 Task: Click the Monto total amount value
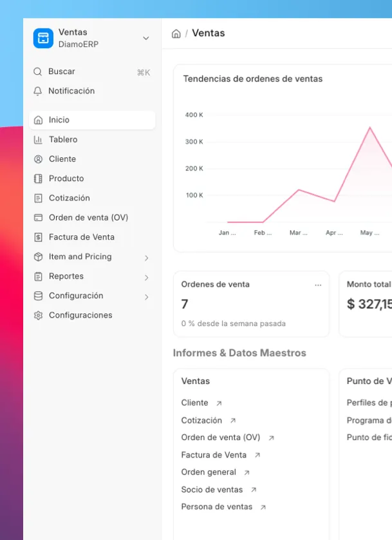click(369, 304)
